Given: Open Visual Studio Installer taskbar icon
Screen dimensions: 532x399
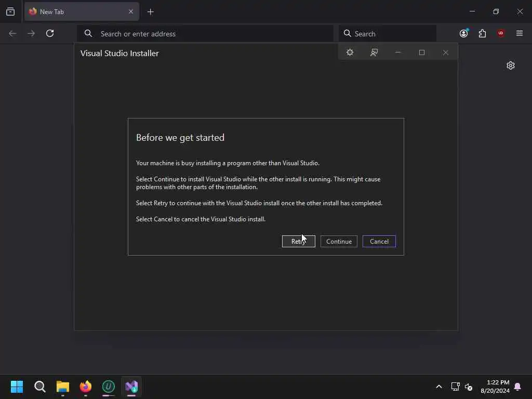Looking at the screenshot, I should click(131, 387).
